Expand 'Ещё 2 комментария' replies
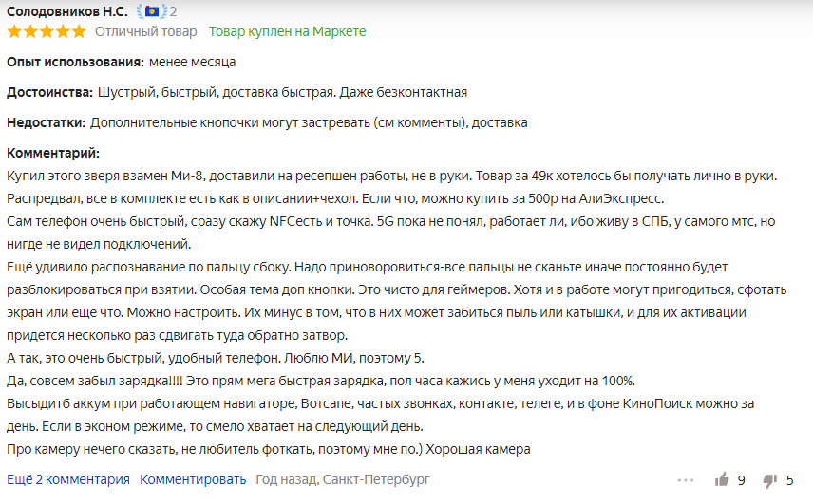The height and width of the screenshot is (504, 813). pos(68,479)
